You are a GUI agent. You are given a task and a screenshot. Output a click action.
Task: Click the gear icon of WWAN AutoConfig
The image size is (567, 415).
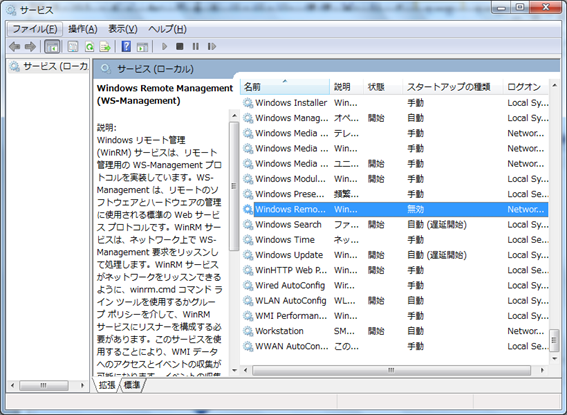click(248, 346)
